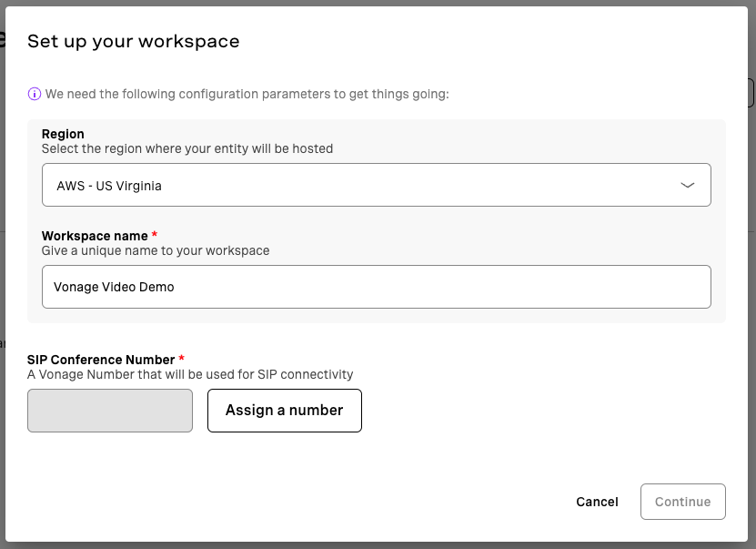Click the Set up your workspace title
756x549 pixels.
point(133,41)
